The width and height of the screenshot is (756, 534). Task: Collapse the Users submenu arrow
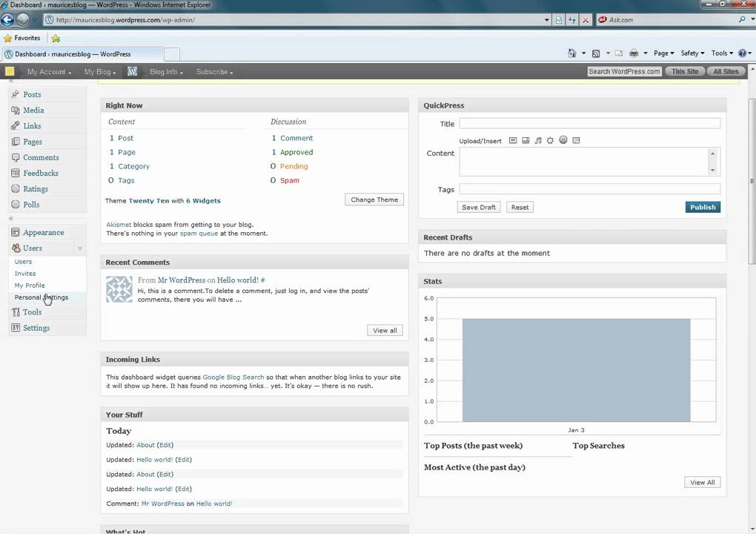point(80,248)
